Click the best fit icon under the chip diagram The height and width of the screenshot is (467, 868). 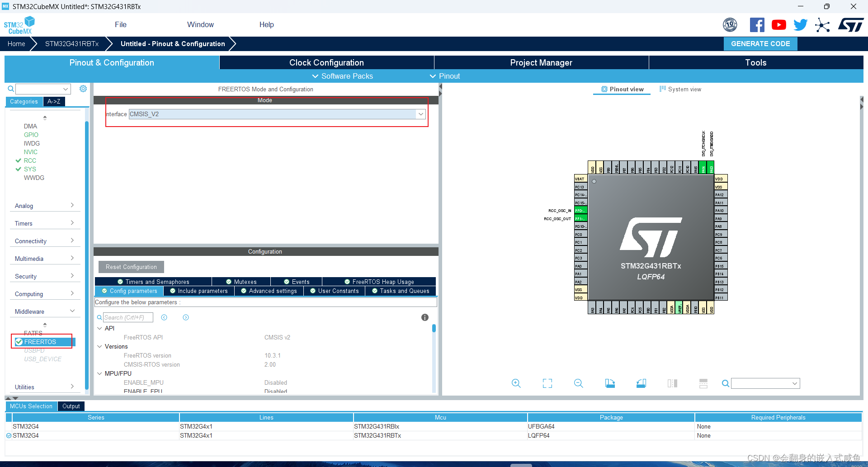click(x=547, y=383)
